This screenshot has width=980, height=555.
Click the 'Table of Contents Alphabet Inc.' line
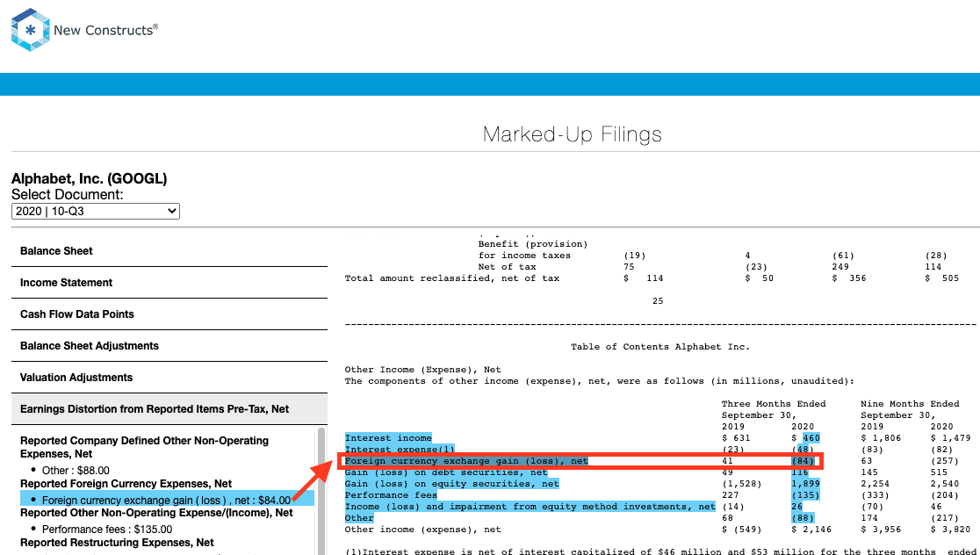click(x=660, y=347)
